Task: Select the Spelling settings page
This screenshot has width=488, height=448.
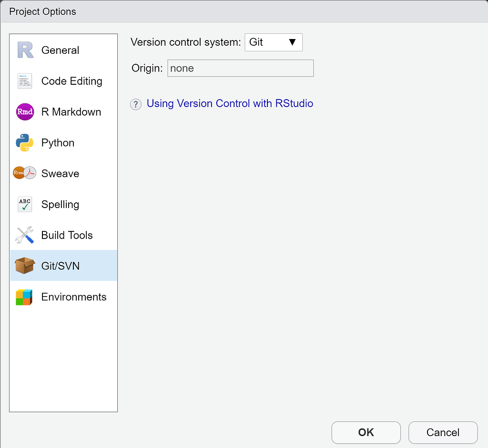Action: (60, 204)
